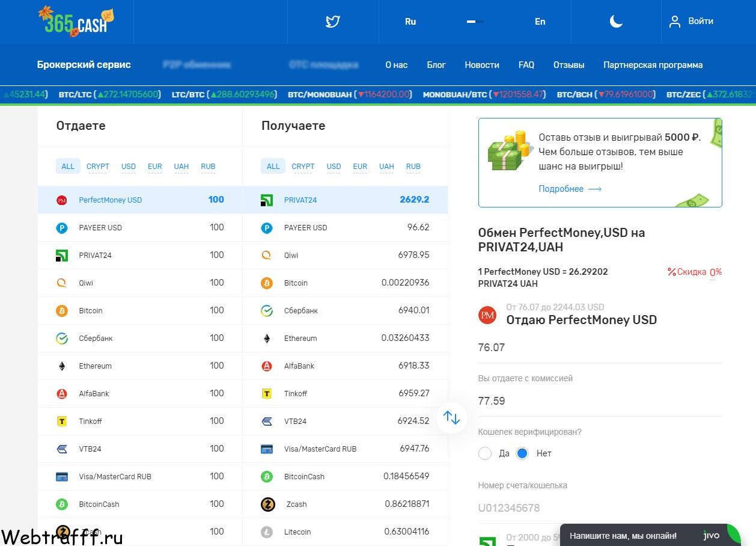Click Tinkoff icon in Получаете list
Screen dimensions: 756x546
[267, 394]
